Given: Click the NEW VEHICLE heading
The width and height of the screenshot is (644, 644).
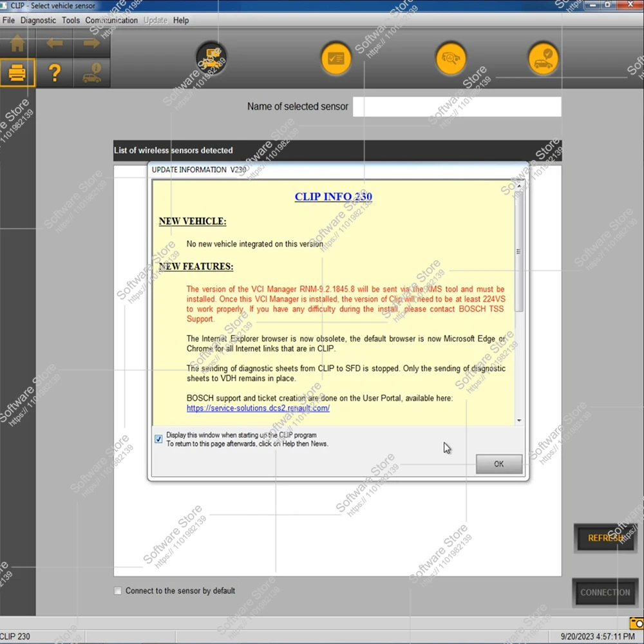Looking at the screenshot, I should pyautogui.click(x=192, y=221).
